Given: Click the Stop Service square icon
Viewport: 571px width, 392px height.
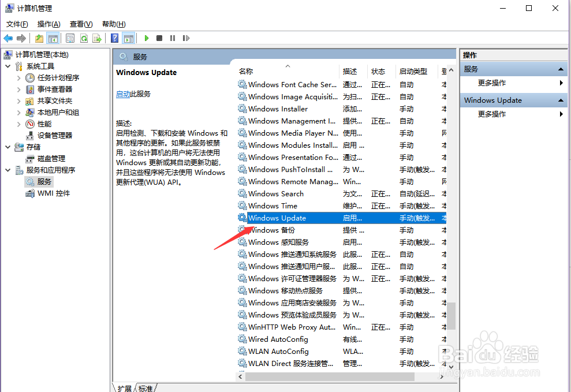Looking at the screenshot, I should coord(159,38).
